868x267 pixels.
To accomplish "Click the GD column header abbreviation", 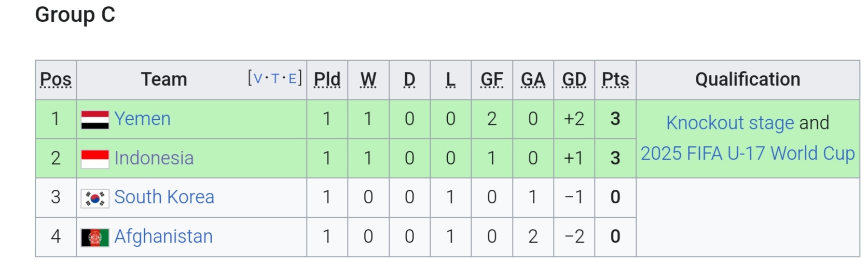I will tap(574, 79).
